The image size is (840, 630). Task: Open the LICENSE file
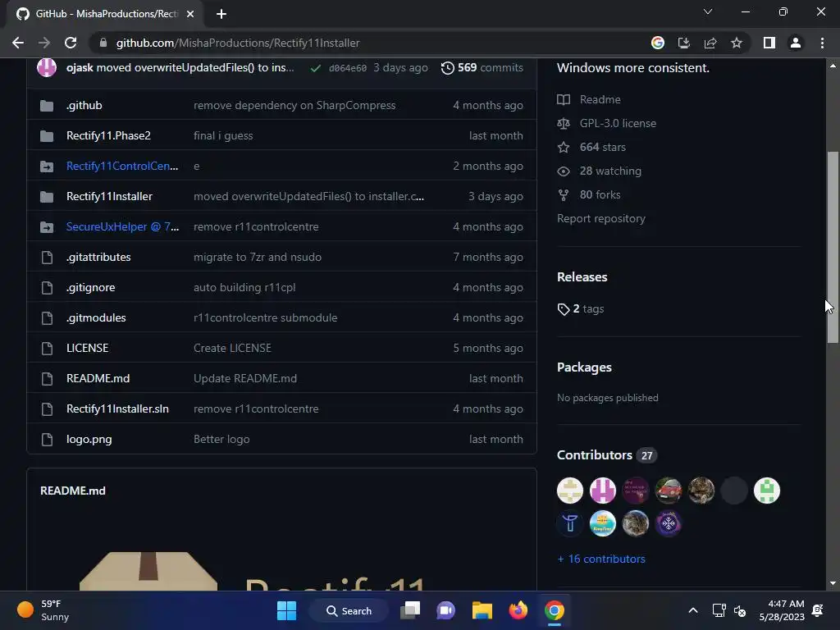point(87,348)
